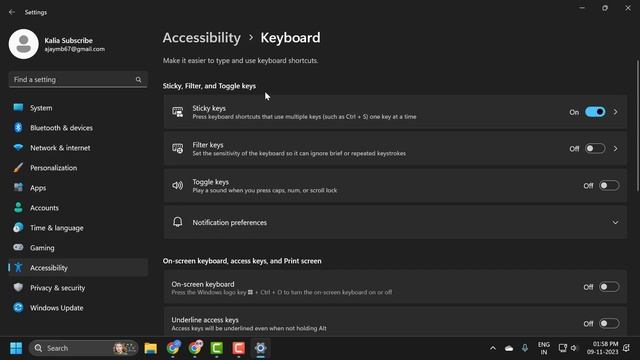The width and height of the screenshot is (640, 360).
Task: Click the Sticky keys keyboard icon
Action: (x=178, y=112)
